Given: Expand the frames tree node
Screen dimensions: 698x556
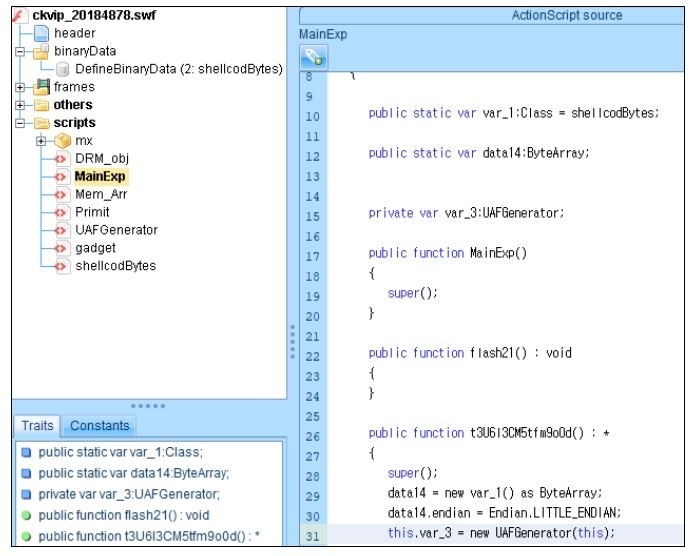Looking at the screenshot, I should [x=20, y=87].
